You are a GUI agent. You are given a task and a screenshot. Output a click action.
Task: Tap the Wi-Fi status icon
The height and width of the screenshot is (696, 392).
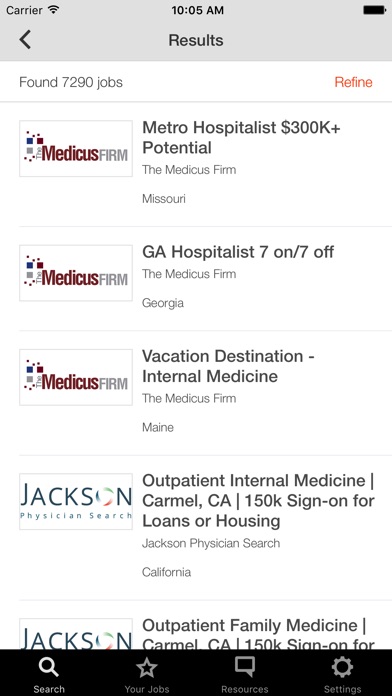[x=54, y=10]
